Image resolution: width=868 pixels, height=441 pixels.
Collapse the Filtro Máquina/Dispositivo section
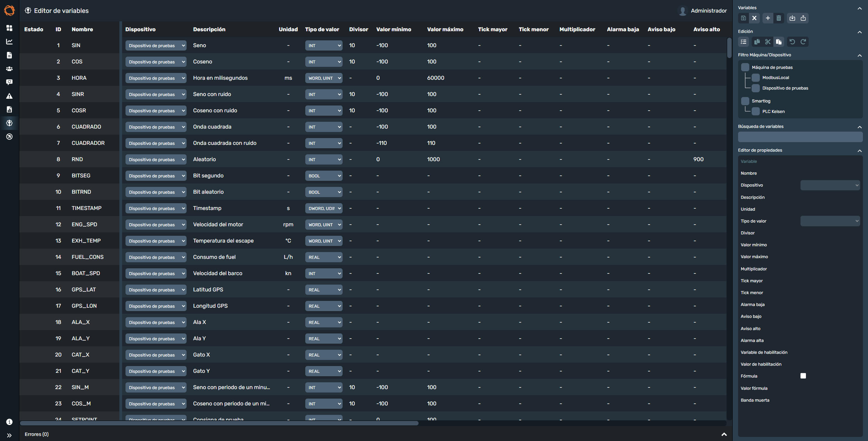click(860, 55)
